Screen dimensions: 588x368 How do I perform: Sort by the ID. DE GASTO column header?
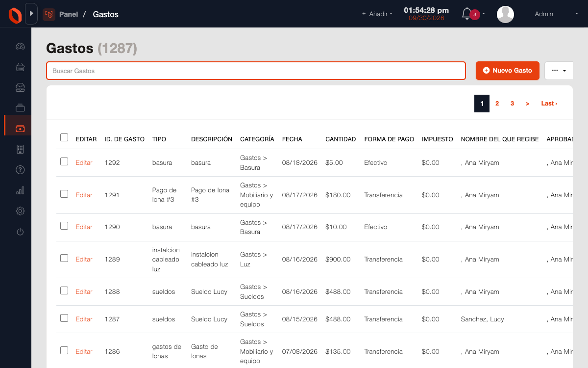click(124, 139)
